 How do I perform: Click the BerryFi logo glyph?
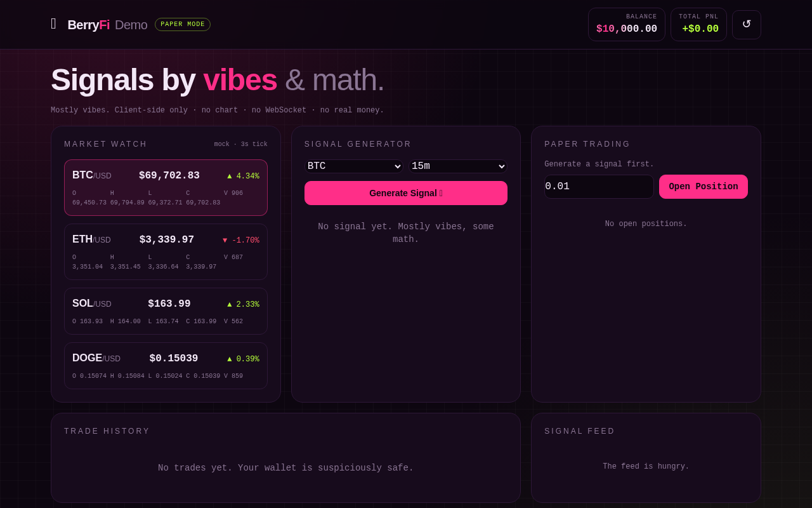[x=54, y=24]
